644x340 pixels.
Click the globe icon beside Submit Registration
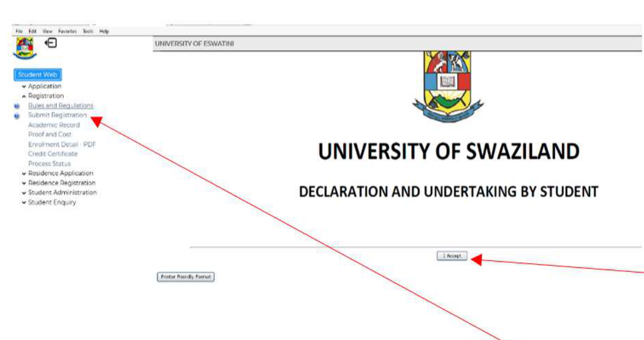click(17, 116)
